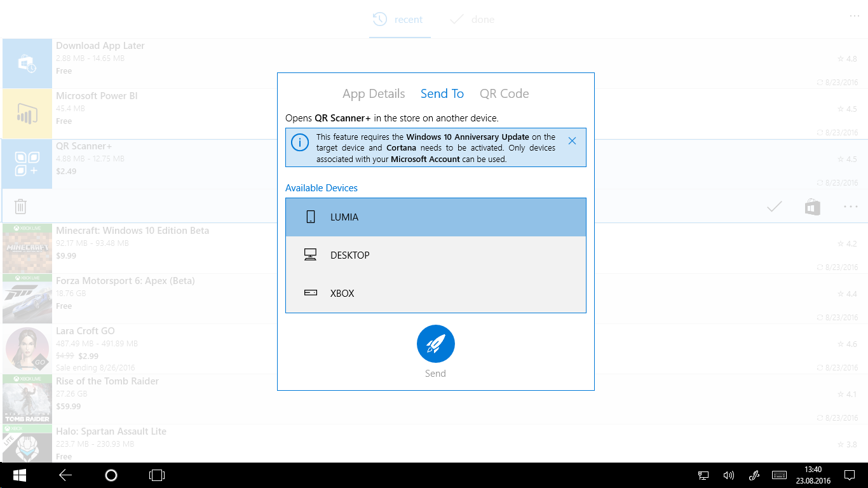Select the LUMIA device

(436, 217)
